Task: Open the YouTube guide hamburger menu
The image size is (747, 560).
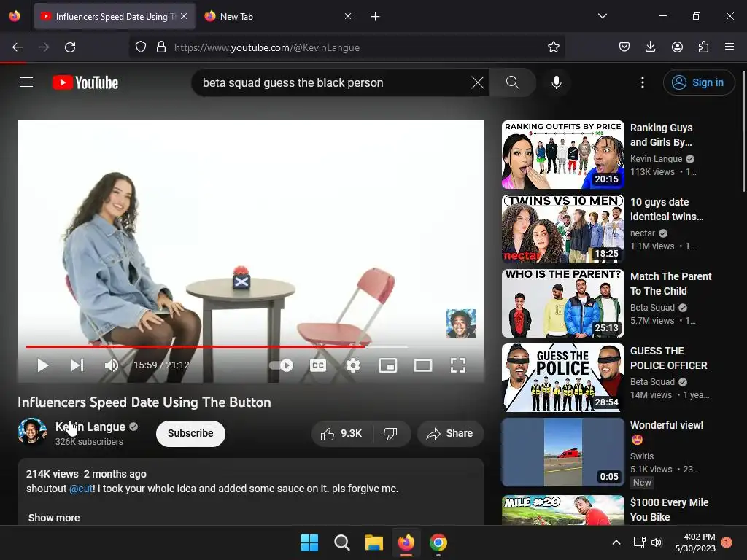Action: coord(26,82)
